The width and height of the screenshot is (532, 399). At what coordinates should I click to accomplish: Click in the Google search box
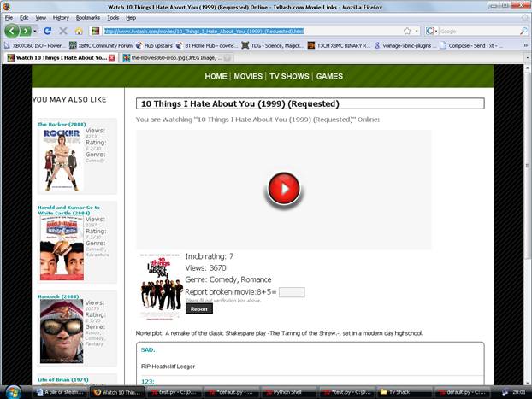479,32
